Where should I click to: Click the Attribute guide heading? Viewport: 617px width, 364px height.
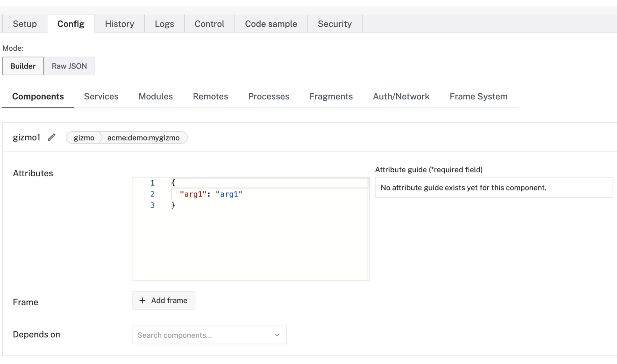(x=429, y=170)
